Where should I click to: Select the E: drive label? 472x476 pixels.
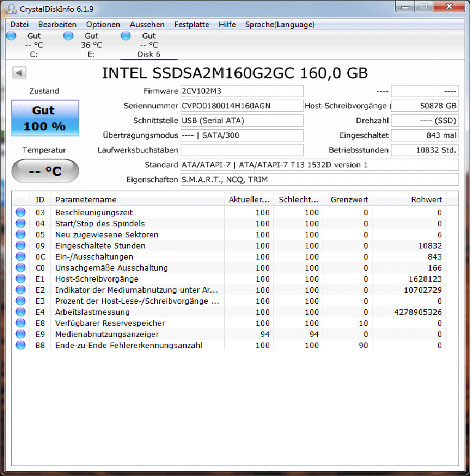click(91, 54)
